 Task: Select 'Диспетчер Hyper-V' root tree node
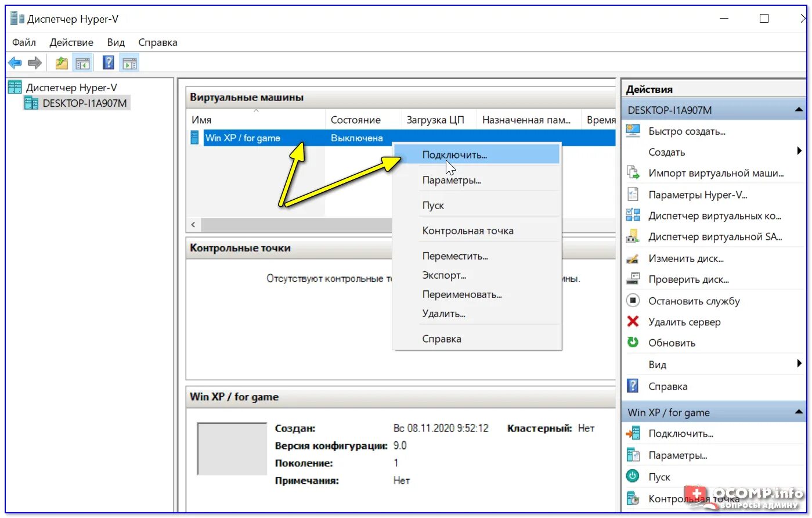click(71, 88)
